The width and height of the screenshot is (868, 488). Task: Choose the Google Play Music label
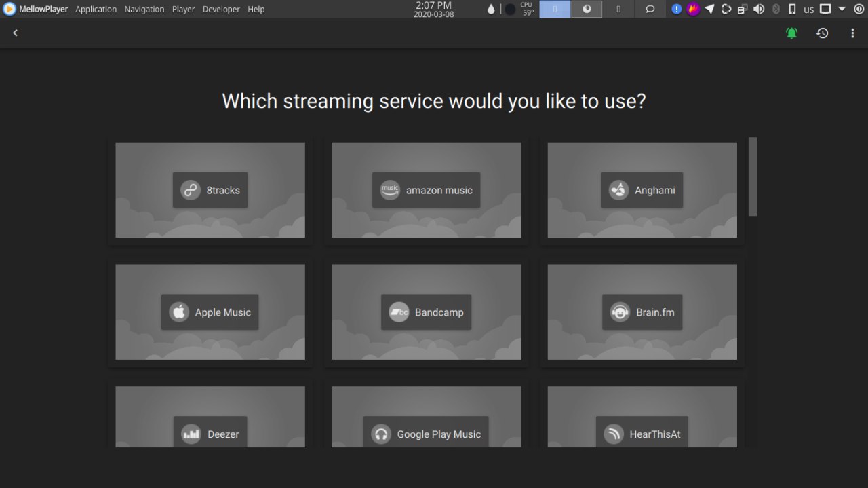(x=439, y=434)
